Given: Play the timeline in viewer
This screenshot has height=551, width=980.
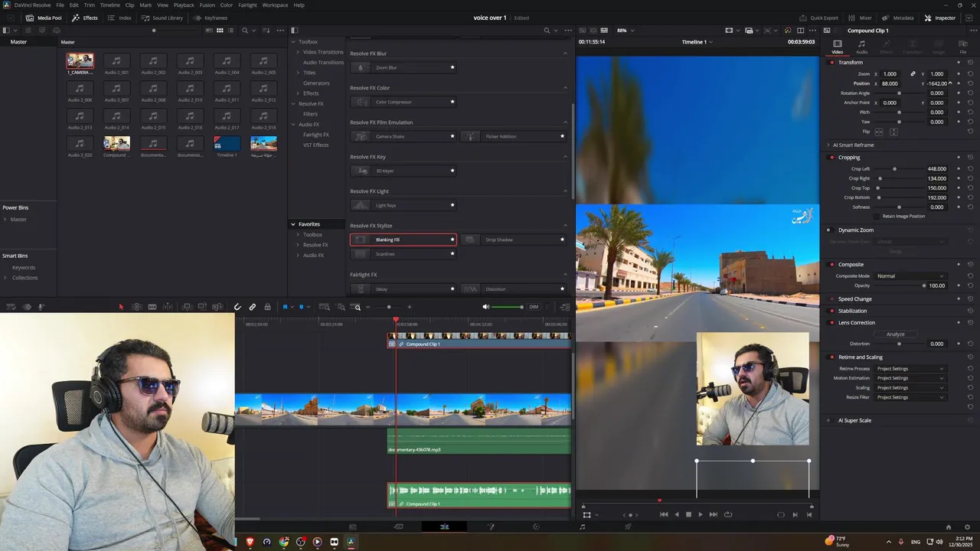Looking at the screenshot, I should 701,514.
